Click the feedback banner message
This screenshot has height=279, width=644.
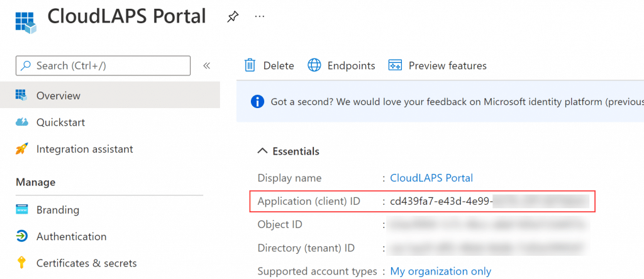457,101
